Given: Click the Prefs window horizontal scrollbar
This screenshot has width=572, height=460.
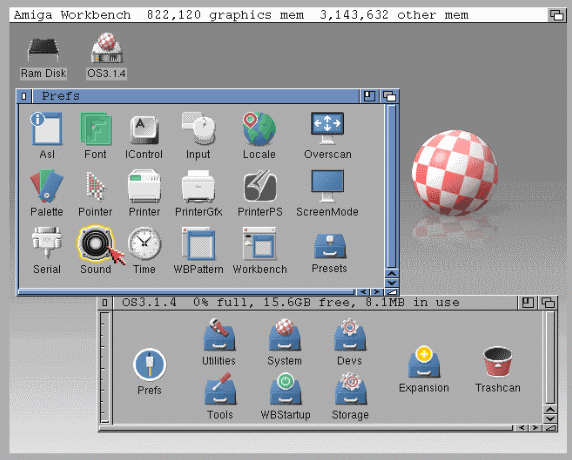Looking at the screenshot, I should coord(187,292).
